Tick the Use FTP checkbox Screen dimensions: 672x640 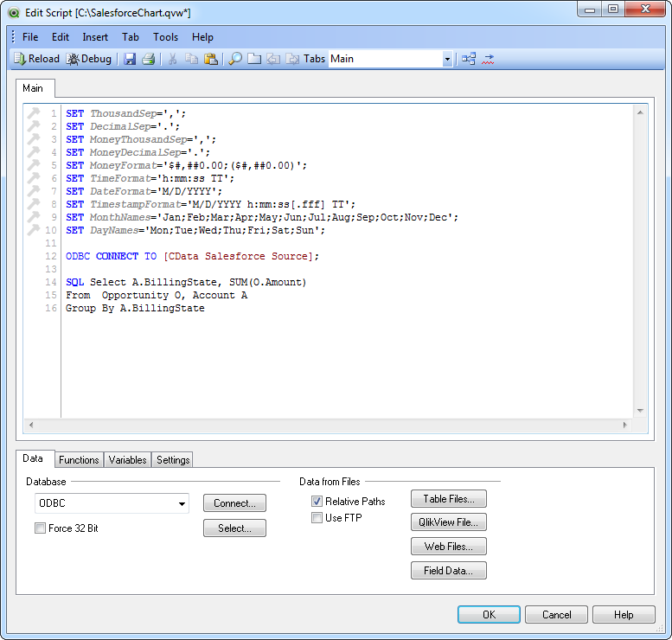(x=317, y=518)
